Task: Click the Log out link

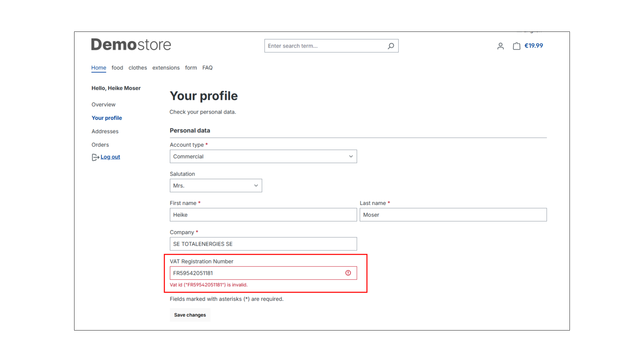Action: point(110,157)
